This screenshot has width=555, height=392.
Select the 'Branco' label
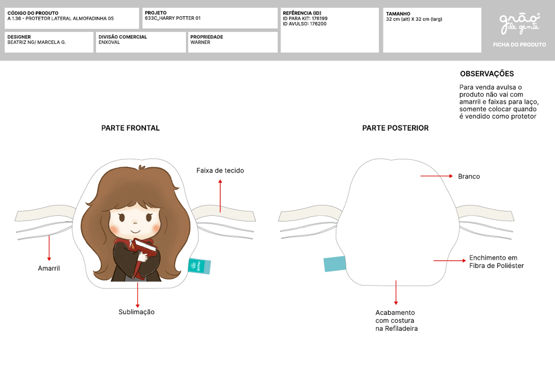(x=469, y=176)
